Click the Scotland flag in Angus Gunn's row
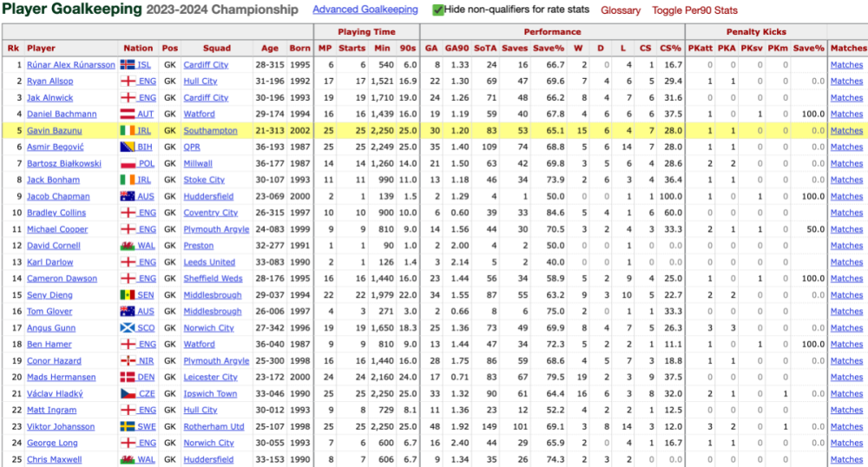 (x=127, y=328)
